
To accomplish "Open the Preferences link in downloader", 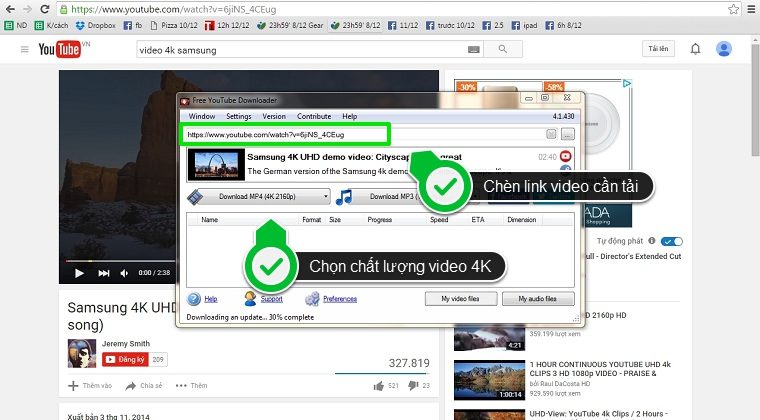I will [x=339, y=299].
